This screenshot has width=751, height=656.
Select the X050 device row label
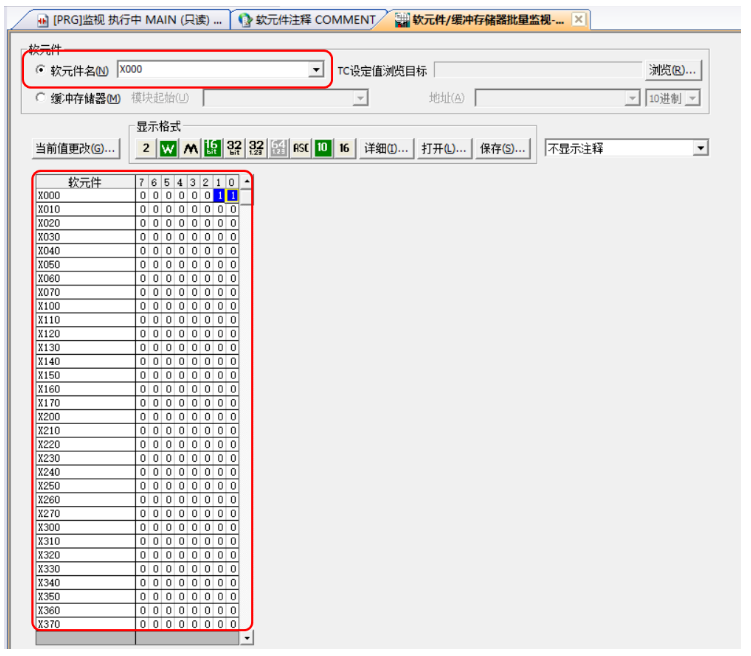pos(86,265)
